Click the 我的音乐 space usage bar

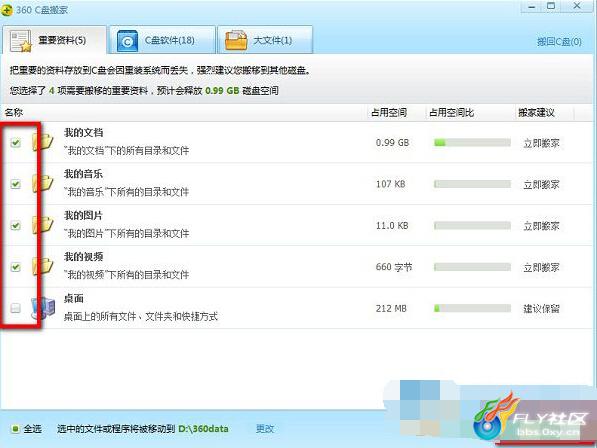click(x=472, y=184)
